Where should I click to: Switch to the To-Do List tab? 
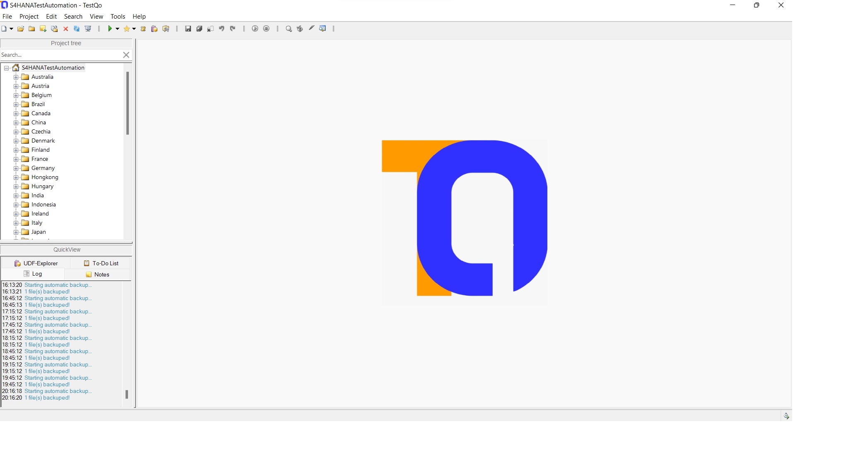click(101, 263)
